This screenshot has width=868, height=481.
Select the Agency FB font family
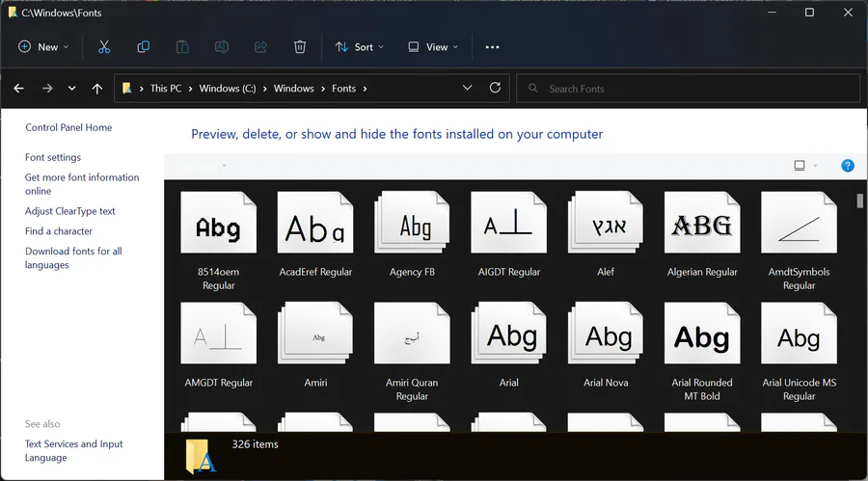(x=412, y=234)
